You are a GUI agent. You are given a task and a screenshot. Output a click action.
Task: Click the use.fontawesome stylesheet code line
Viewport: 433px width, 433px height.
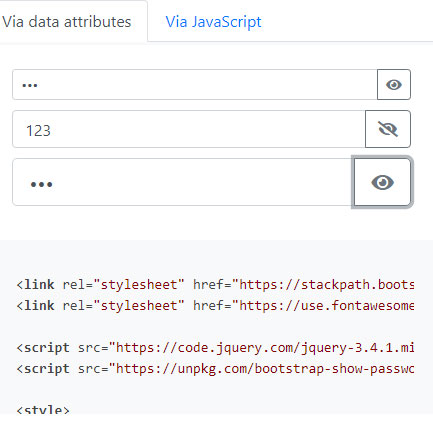point(215,306)
